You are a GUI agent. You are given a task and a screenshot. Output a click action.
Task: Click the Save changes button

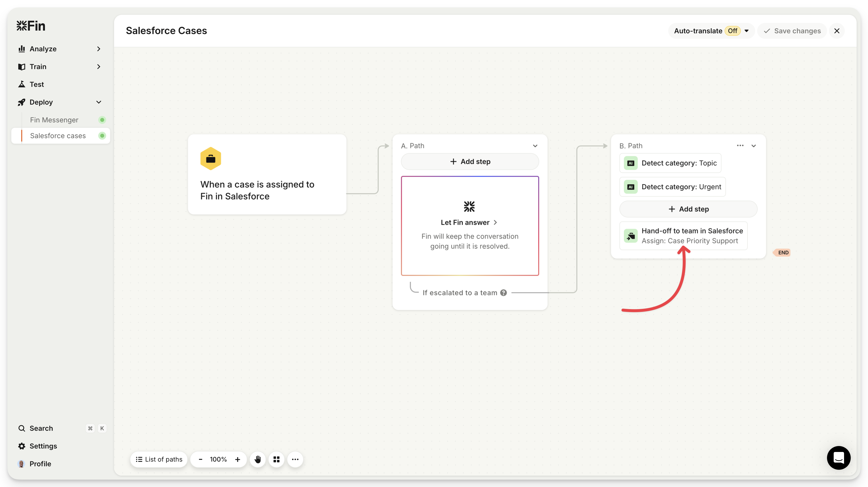tap(792, 31)
